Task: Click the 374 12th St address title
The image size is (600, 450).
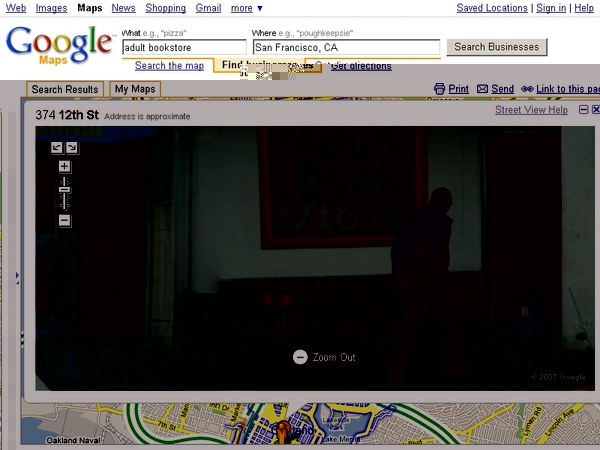Action: 67,115
